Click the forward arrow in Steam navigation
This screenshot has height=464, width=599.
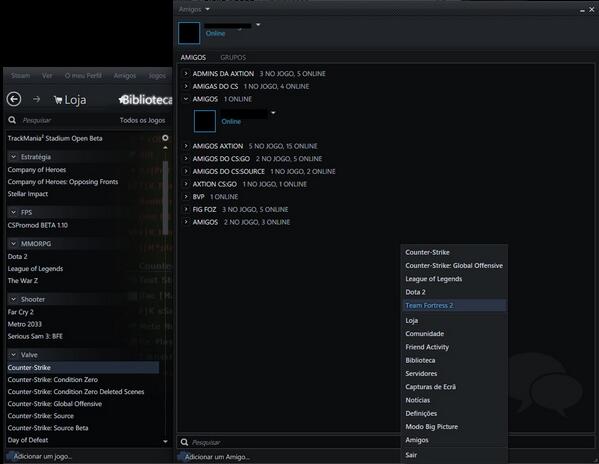(x=36, y=99)
